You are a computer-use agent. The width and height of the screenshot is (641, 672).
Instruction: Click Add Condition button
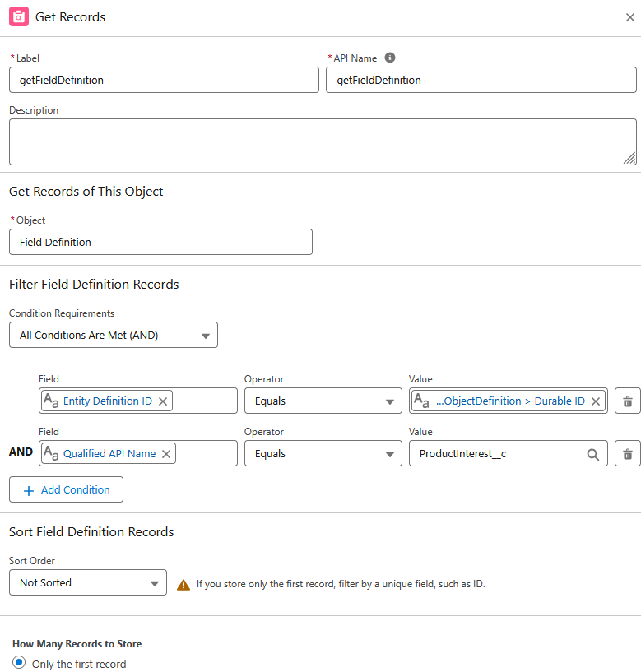click(66, 489)
